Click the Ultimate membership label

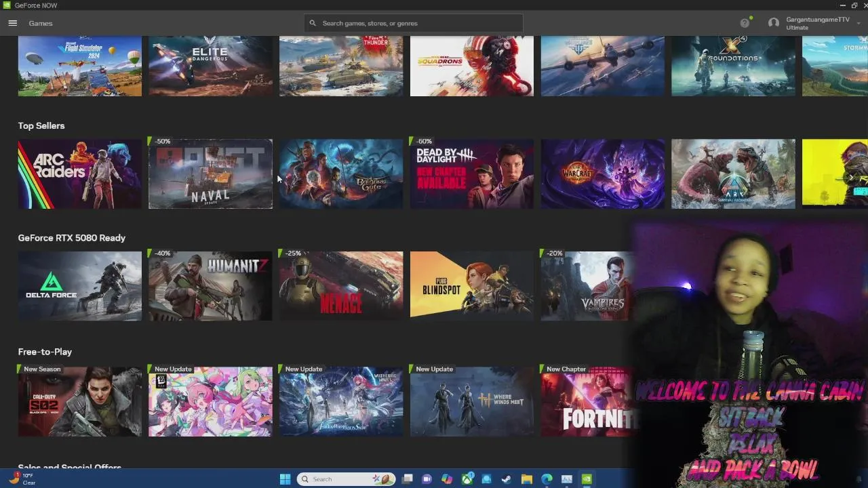[x=797, y=28]
